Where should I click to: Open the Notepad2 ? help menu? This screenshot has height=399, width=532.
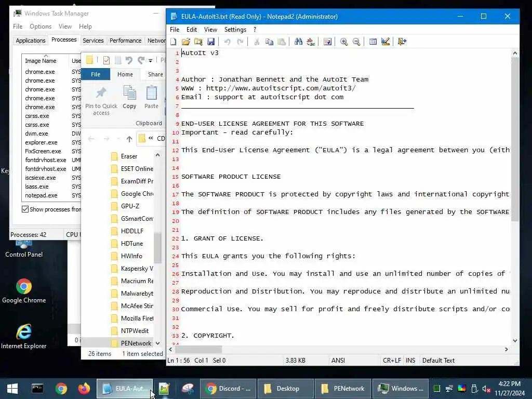[255, 30]
